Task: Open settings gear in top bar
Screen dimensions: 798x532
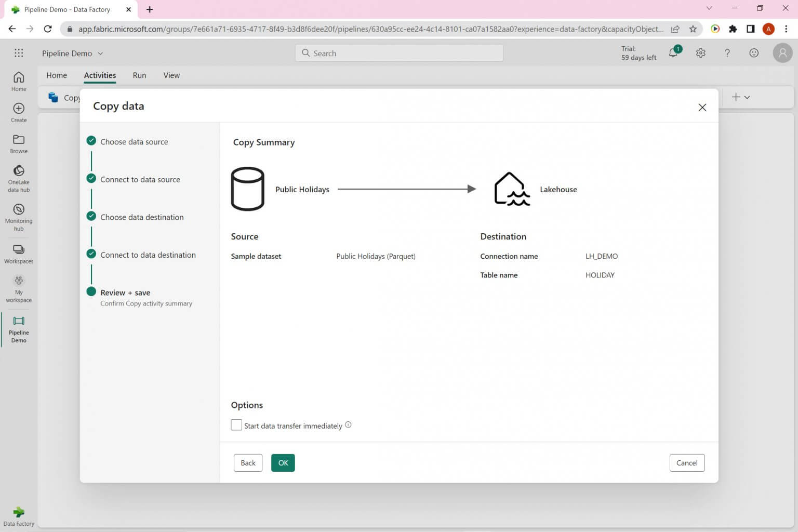Action: (x=700, y=53)
